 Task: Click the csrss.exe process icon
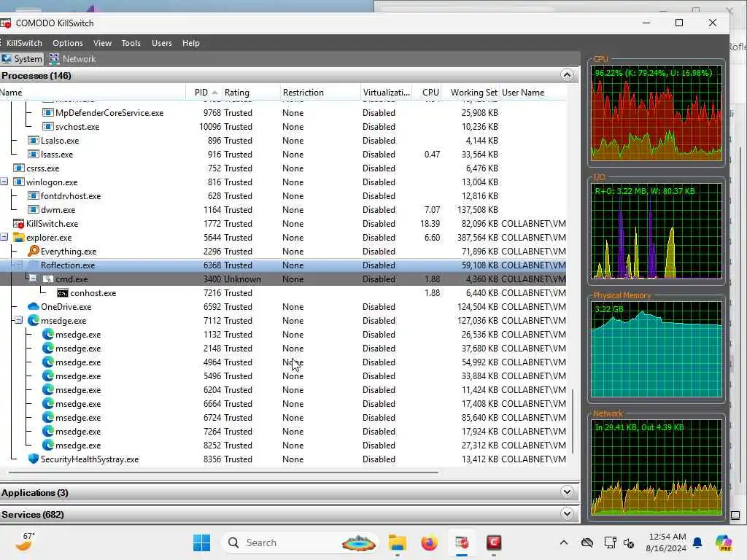19,168
